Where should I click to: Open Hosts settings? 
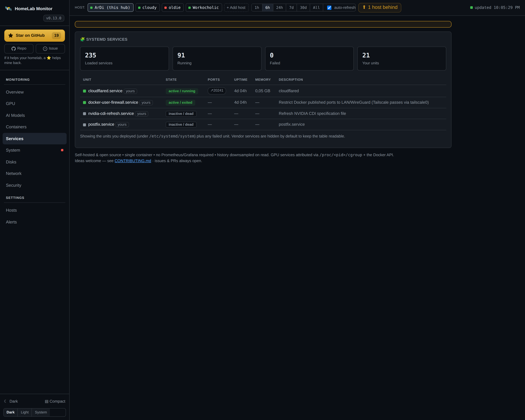pyautogui.click(x=35, y=210)
